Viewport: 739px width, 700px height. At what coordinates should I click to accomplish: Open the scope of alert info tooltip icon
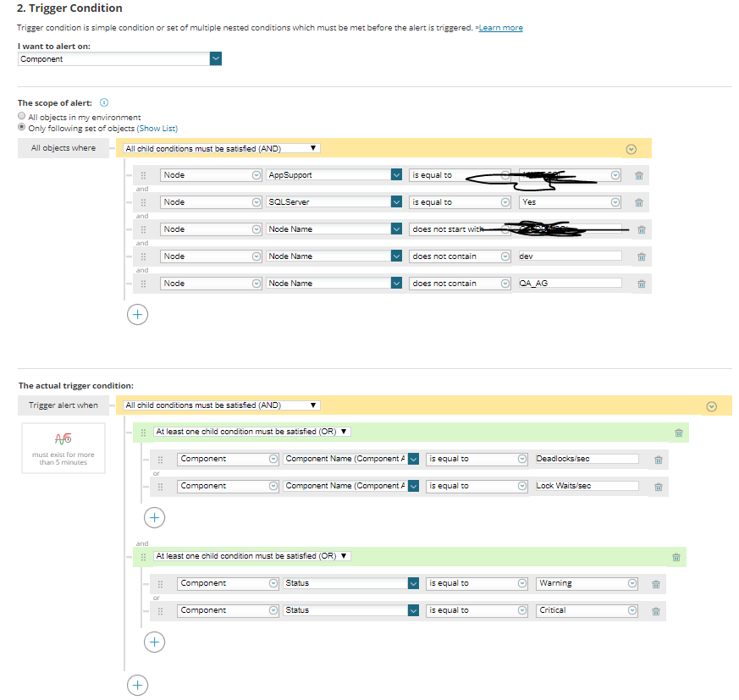pos(104,102)
